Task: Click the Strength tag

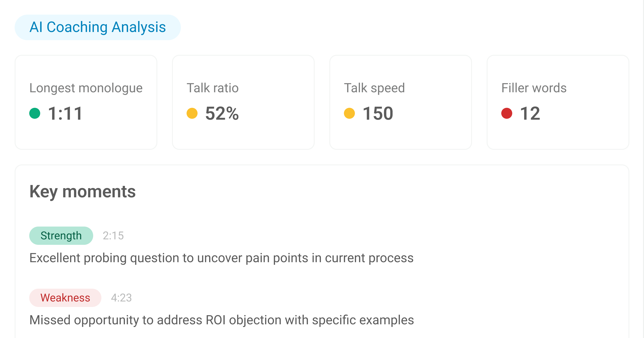Action: [61, 235]
